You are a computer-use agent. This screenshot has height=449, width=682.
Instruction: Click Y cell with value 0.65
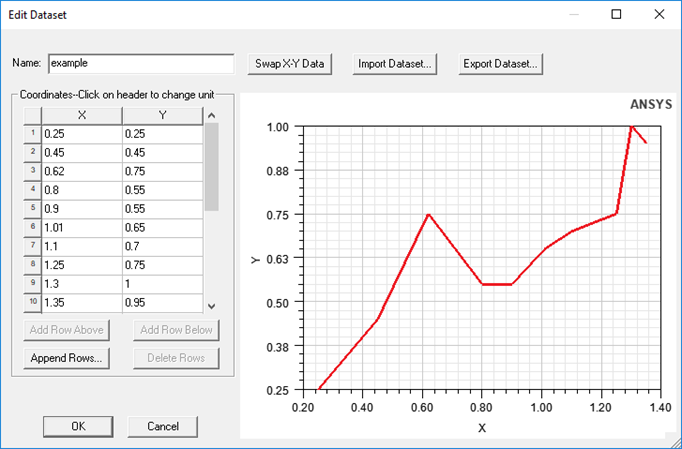click(163, 228)
